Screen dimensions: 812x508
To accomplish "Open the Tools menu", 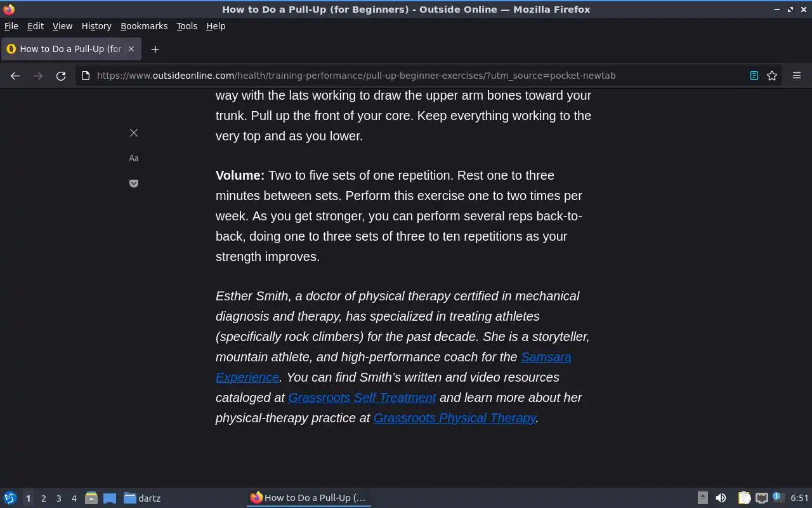I will point(187,26).
